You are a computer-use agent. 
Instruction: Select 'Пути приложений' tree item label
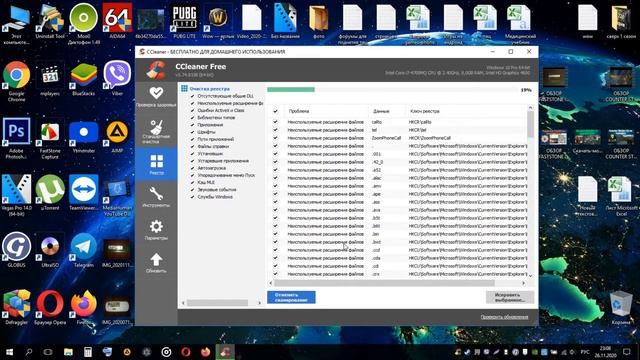[216, 139]
